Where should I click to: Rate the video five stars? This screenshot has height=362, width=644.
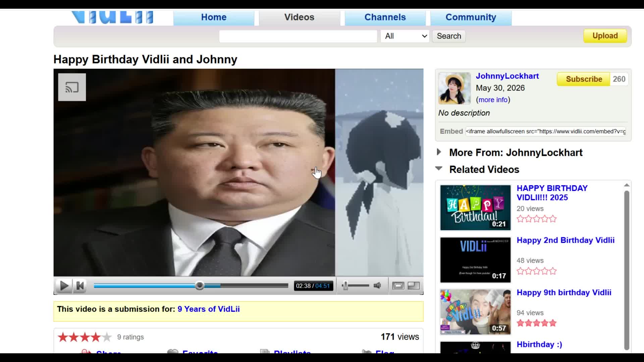[x=107, y=337]
